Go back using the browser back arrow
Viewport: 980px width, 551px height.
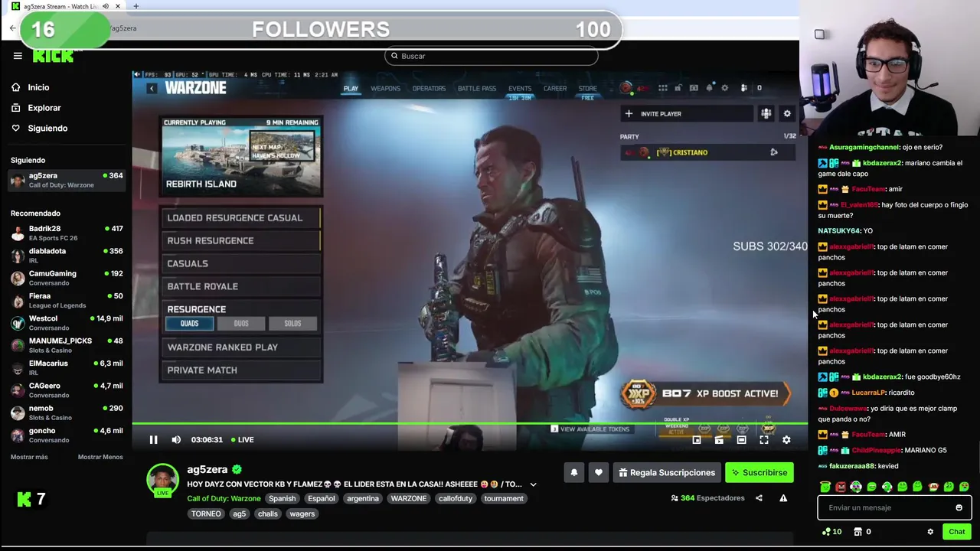click(x=12, y=28)
